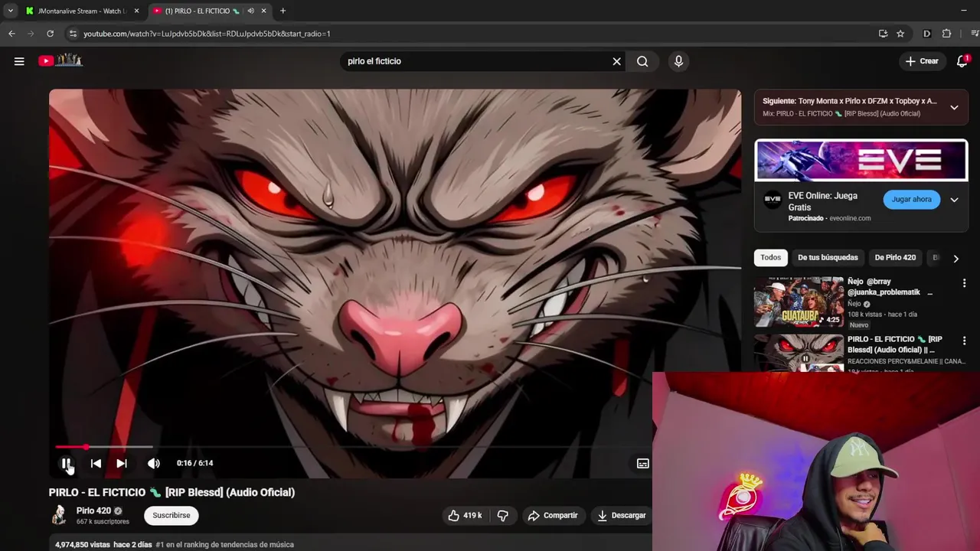This screenshot has width=980, height=551.
Task: Dislike the video with thumbs-down
Action: click(x=503, y=515)
